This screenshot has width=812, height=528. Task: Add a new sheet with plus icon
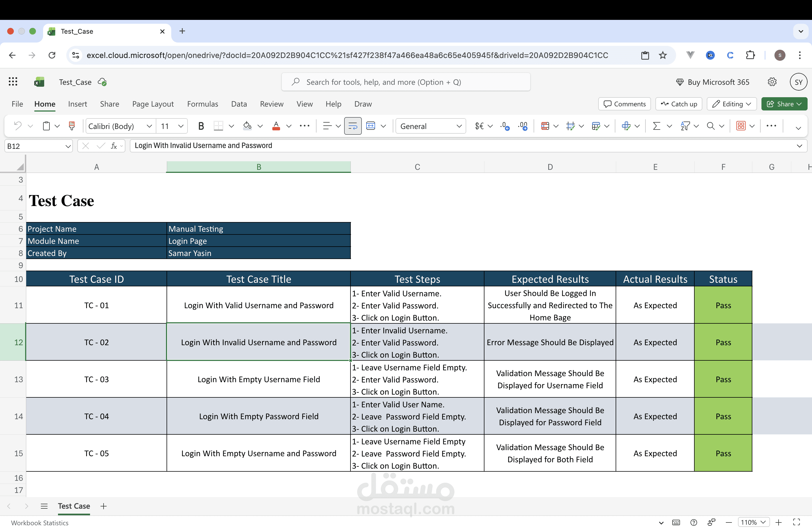pos(104,506)
